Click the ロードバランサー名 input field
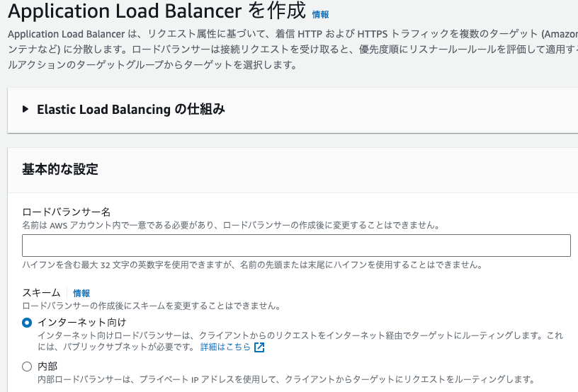The height and width of the screenshot is (392, 578). [x=296, y=245]
